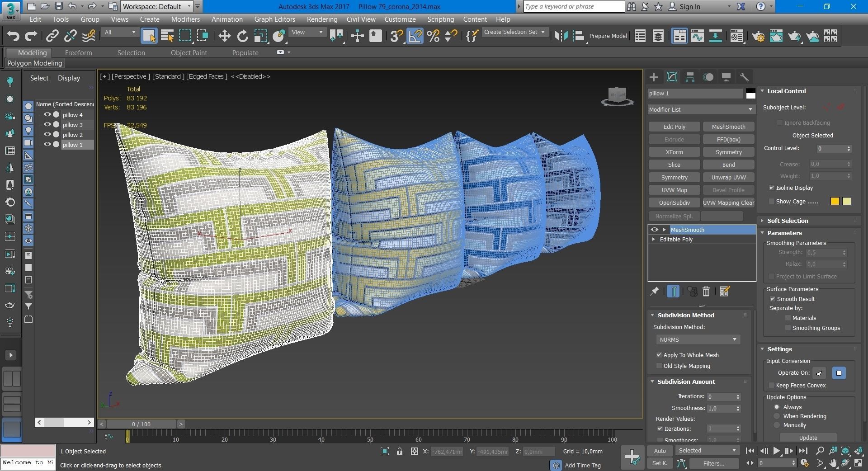Toggle Angle Snap icon
This screenshot has height=471, width=868.
(415, 36)
